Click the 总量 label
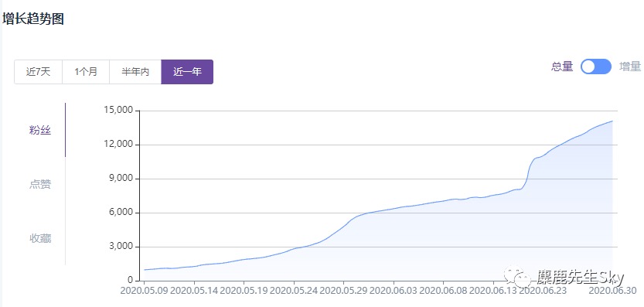 tap(562, 67)
